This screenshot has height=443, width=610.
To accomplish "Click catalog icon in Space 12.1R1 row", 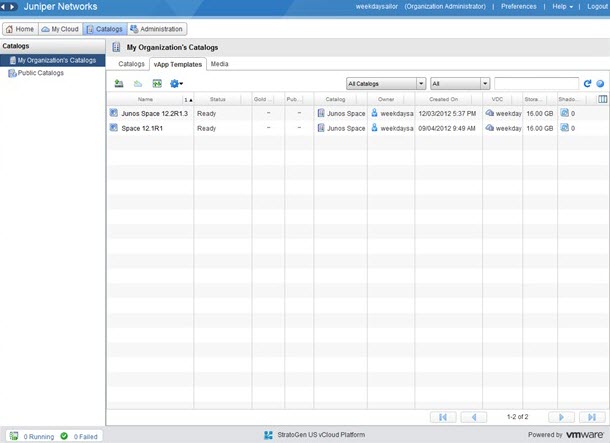I will tap(321, 128).
